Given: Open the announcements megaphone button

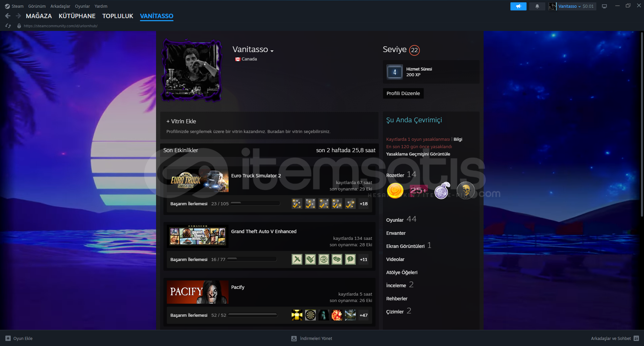Looking at the screenshot, I should (x=518, y=6).
